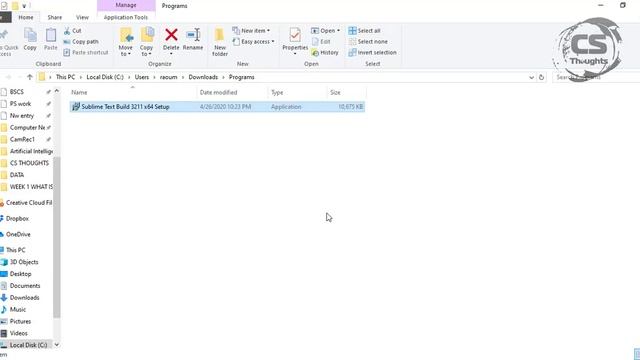Screen dimensions: 640x360
Task: Refresh the current folder view
Action: coord(541,77)
